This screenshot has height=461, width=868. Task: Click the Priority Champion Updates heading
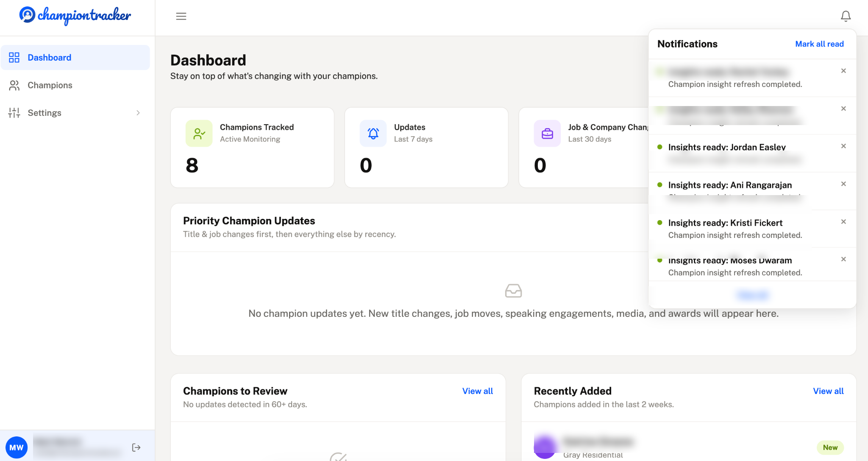(x=249, y=221)
